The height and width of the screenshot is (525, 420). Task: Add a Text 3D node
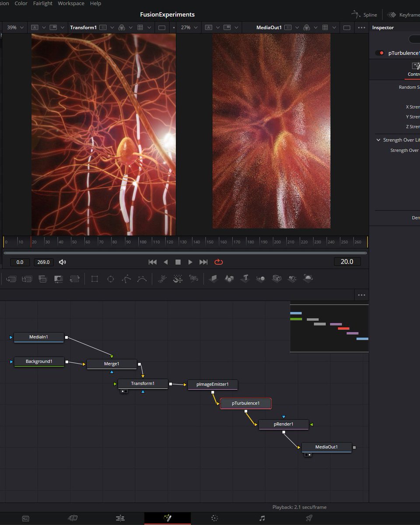pyautogui.click(x=245, y=279)
